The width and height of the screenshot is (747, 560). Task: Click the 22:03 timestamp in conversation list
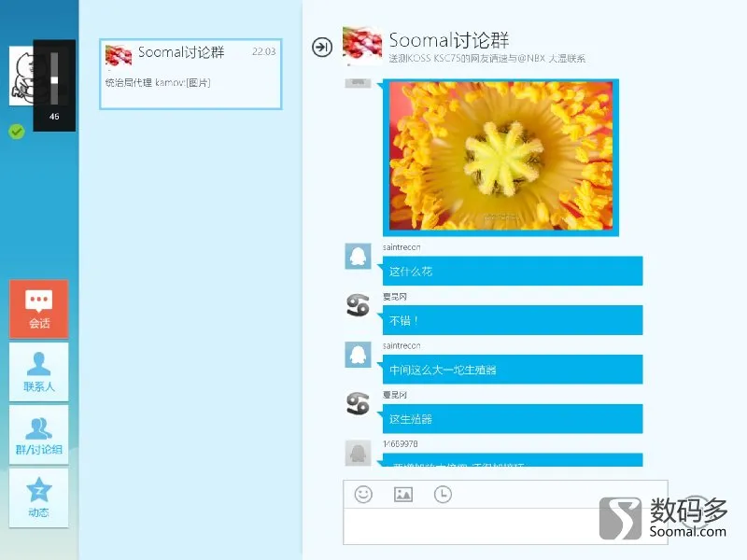coord(264,51)
